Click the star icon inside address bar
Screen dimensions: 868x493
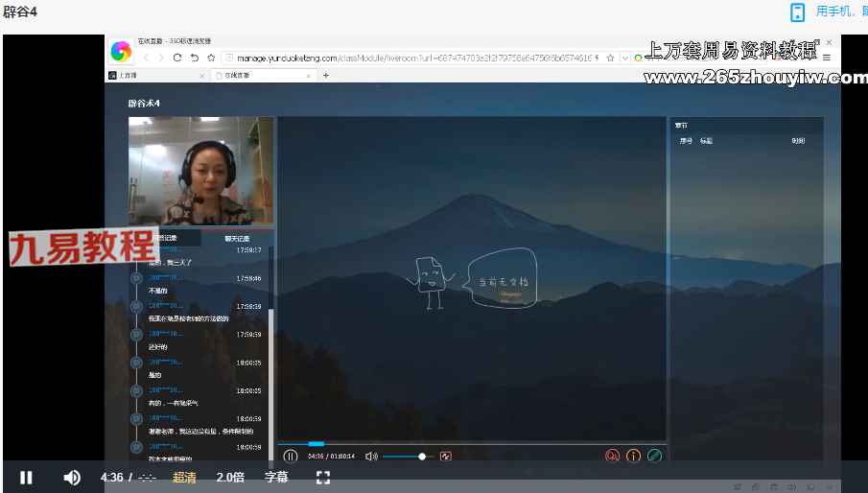(x=610, y=59)
